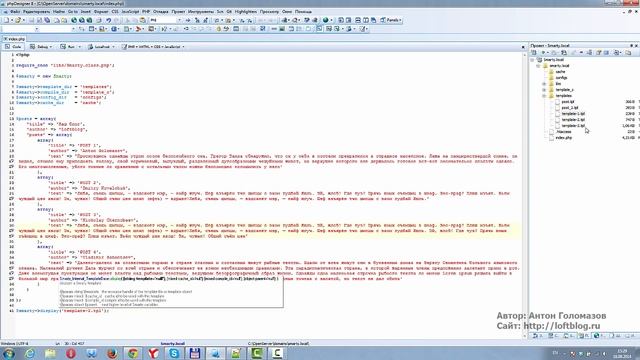
Task: Select post.tpl in project tree
Action: click(x=567, y=102)
